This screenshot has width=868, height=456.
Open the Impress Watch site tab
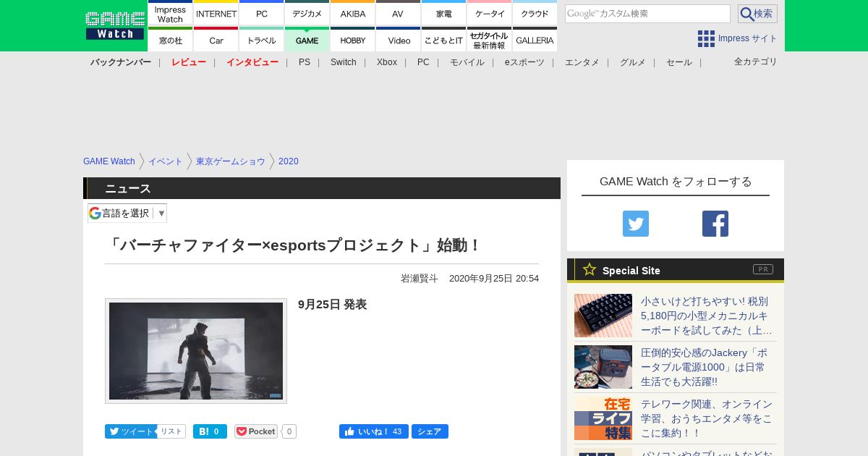(170, 13)
